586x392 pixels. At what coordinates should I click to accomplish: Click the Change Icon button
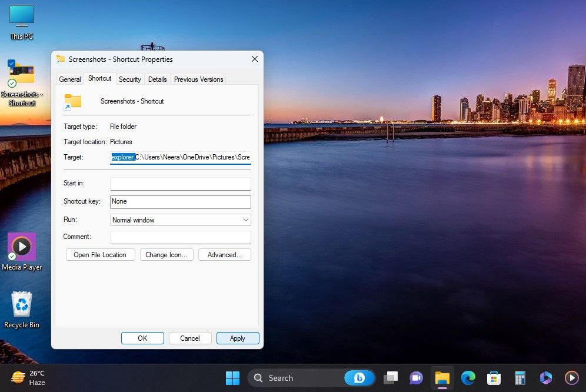(165, 254)
